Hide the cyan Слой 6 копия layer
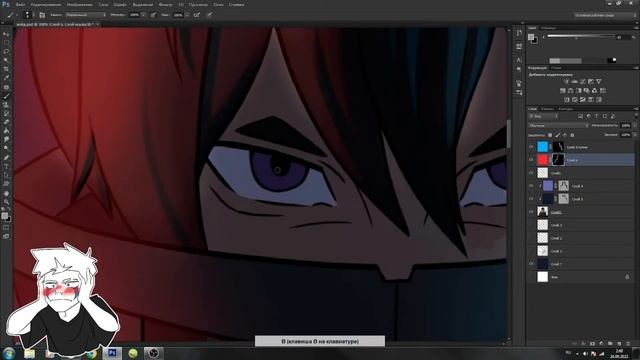Screen dimensions: 640x360 [531, 147]
